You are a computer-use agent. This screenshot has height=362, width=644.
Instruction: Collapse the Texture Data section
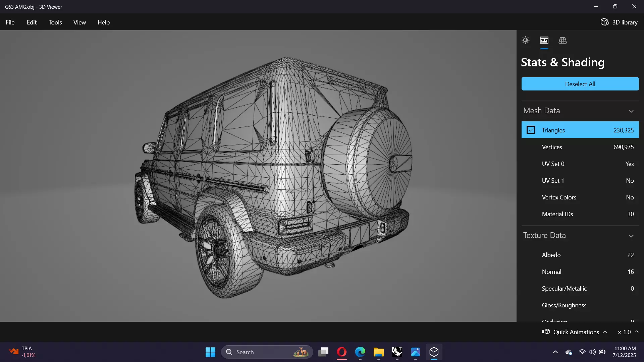click(x=631, y=236)
